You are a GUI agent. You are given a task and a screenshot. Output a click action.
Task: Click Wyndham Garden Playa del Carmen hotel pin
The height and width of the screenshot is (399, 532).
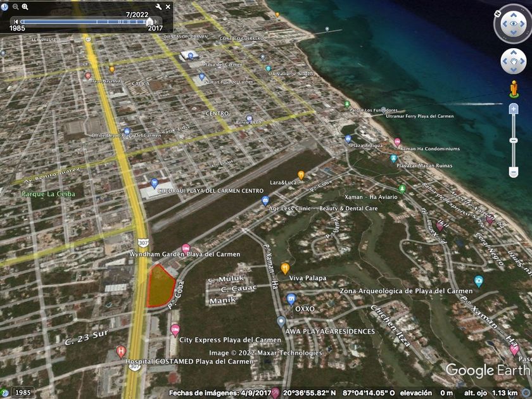coord(186,249)
